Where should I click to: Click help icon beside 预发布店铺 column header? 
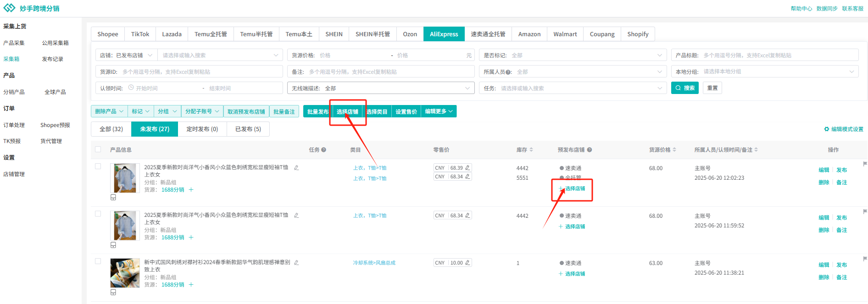[x=590, y=150]
